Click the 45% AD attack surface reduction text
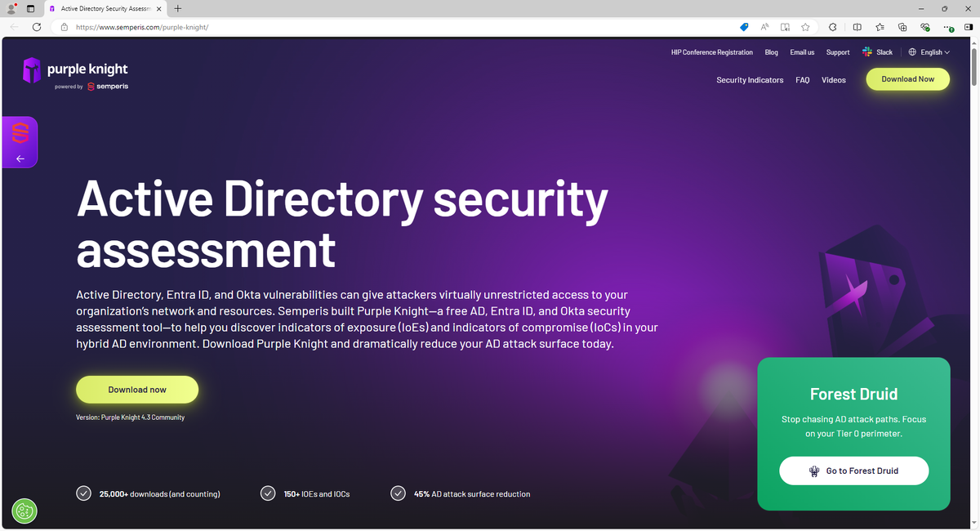 pos(472,494)
